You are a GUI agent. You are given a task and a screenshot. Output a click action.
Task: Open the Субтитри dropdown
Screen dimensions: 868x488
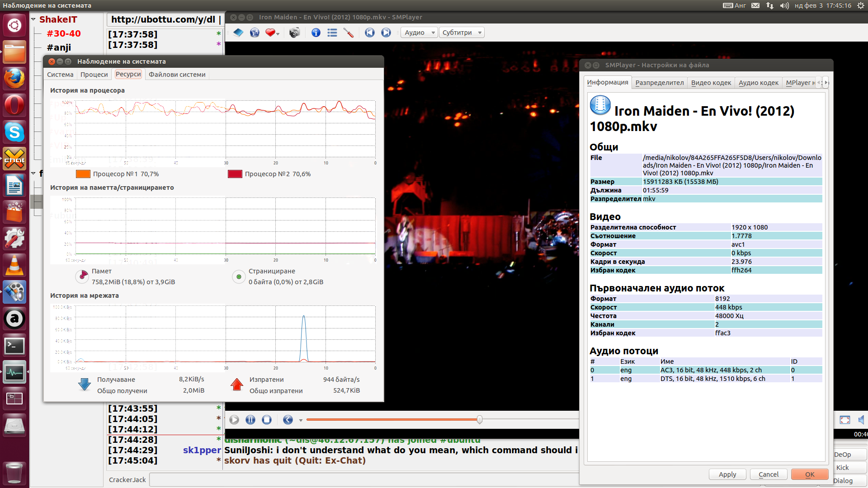(462, 33)
